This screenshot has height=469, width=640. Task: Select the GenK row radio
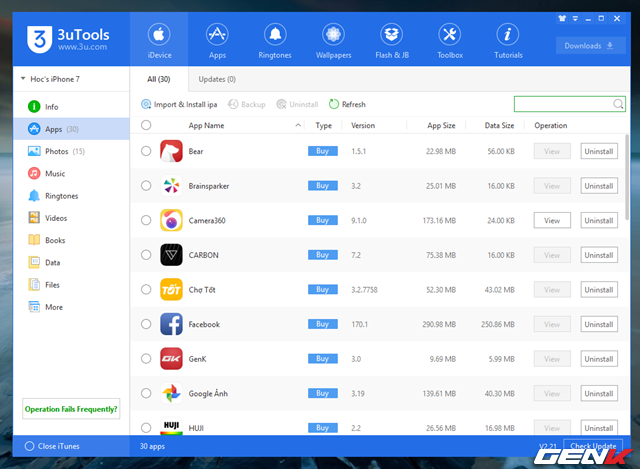[x=146, y=359]
